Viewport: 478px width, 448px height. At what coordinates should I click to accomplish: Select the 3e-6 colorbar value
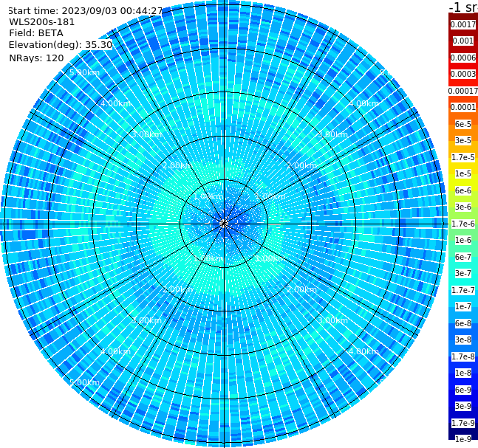[x=463, y=207]
